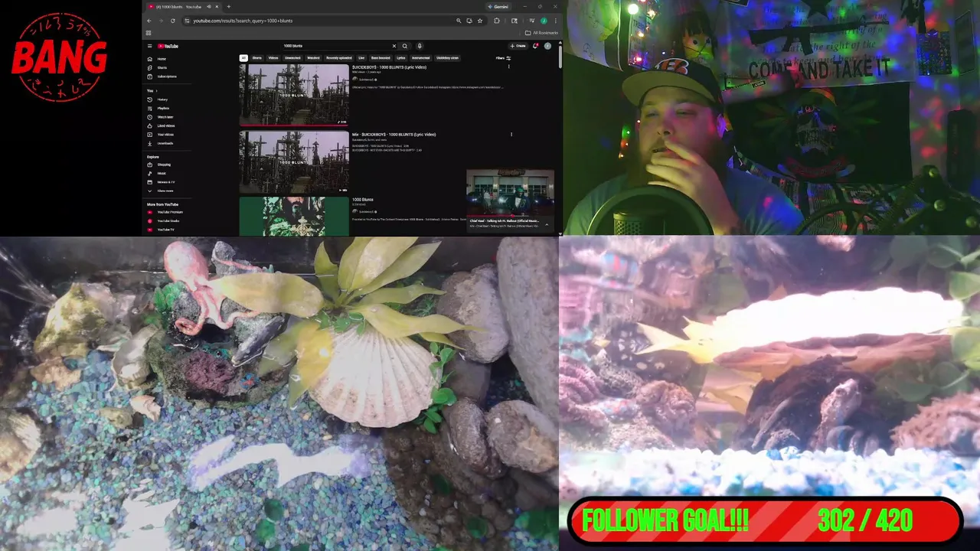Viewport: 980px width, 551px height.
Task: Open Mix - $UICIDEBOY$ 1000 BLUNTS title
Action: pyautogui.click(x=394, y=135)
